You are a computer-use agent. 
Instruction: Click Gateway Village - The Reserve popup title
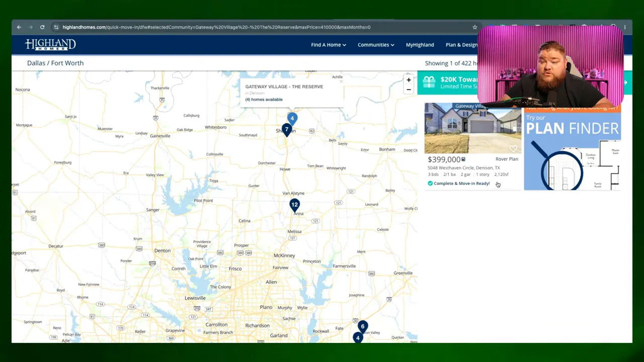(x=284, y=86)
